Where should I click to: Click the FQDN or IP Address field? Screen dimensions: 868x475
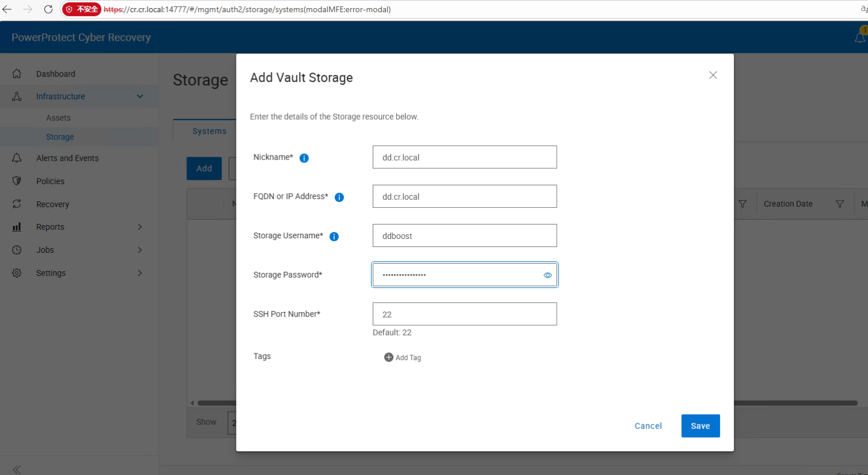465,196
